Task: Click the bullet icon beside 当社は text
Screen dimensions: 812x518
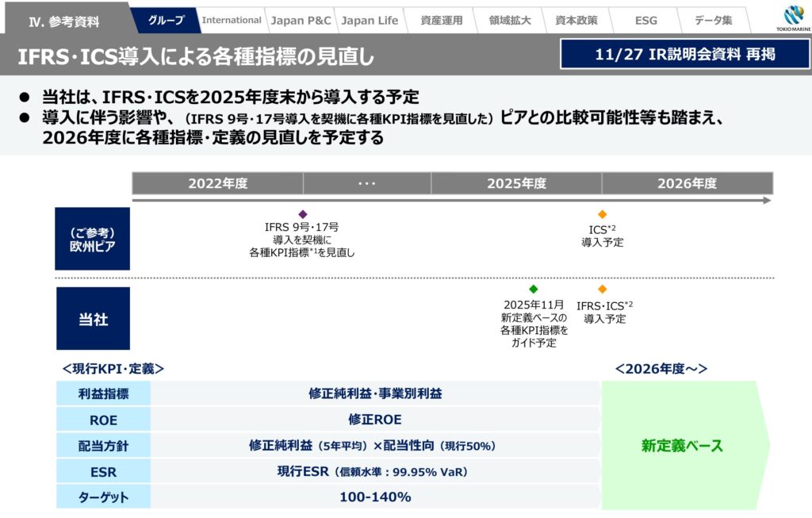Action: [x=24, y=97]
